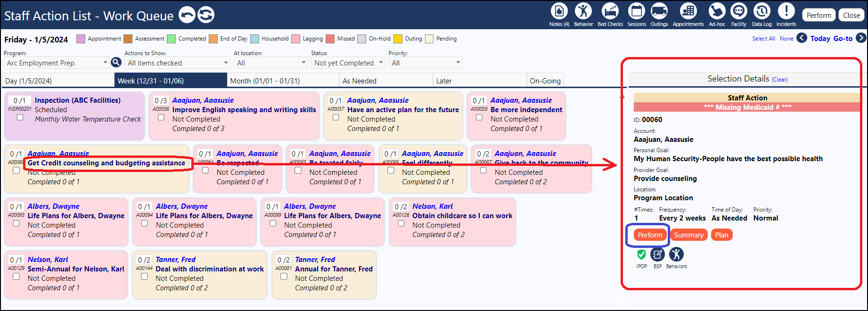Open Bed Checks icon

[610, 11]
